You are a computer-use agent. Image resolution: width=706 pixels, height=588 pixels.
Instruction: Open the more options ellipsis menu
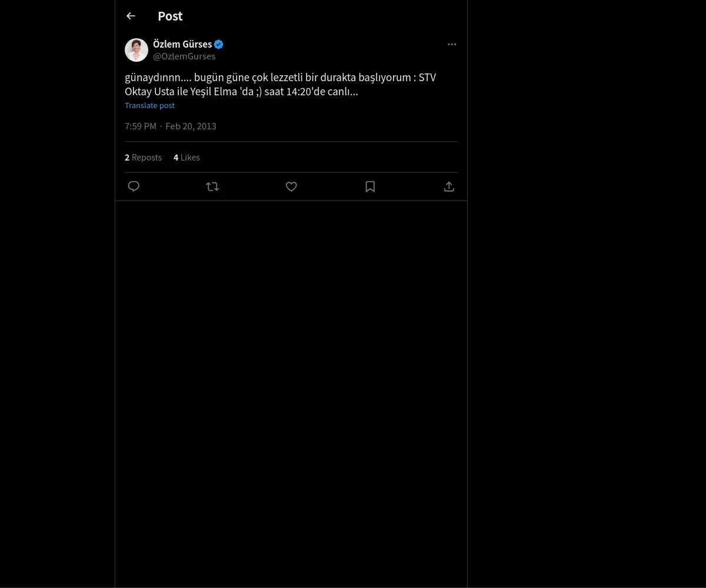pos(452,45)
